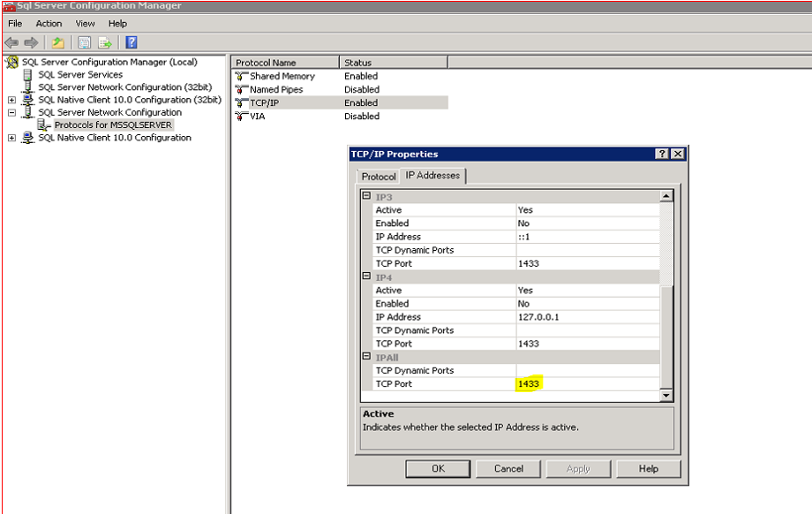Click the Named Pipes protocol icon

241,89
